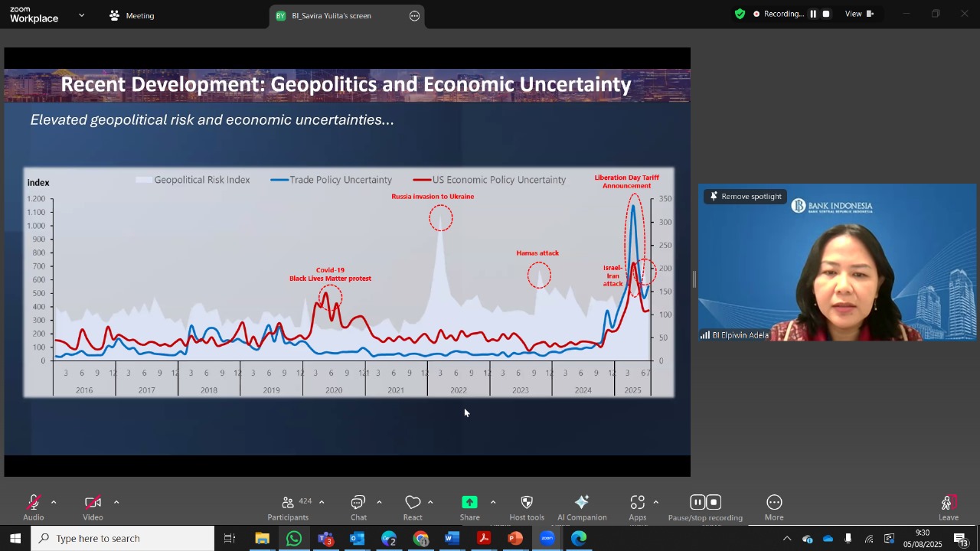Open Host tools shield icon

click(527, 502)
